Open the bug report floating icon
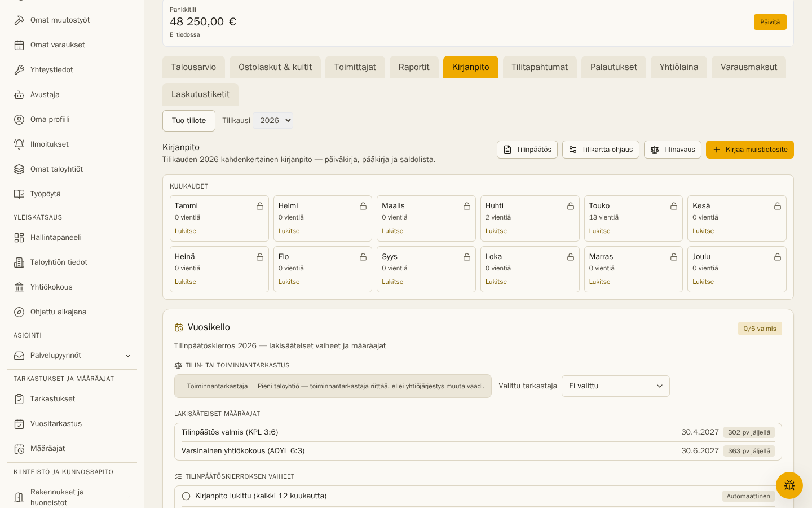This screenshot has width=812, height=508. pos(789,485)
